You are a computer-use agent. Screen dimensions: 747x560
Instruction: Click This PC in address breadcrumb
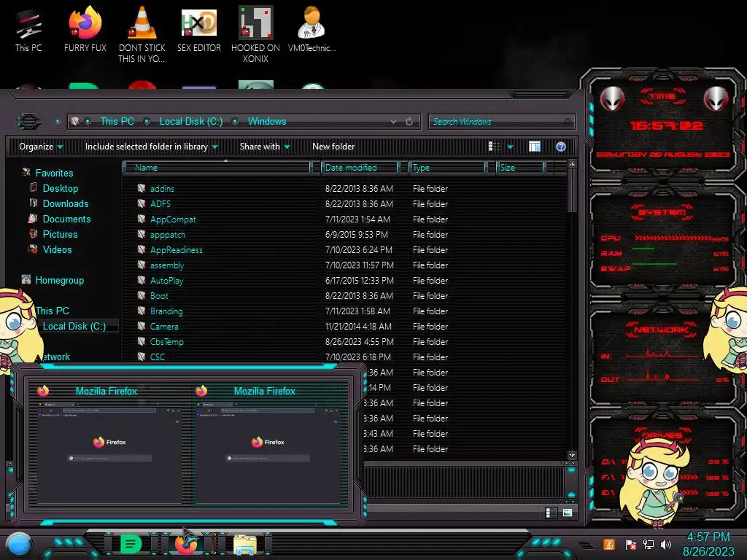pos(117,122)
